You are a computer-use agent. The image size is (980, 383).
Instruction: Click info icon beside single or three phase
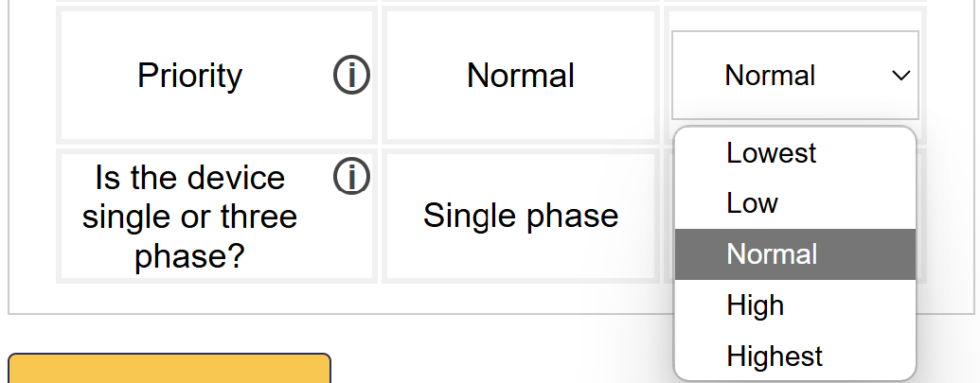point(351,177)
